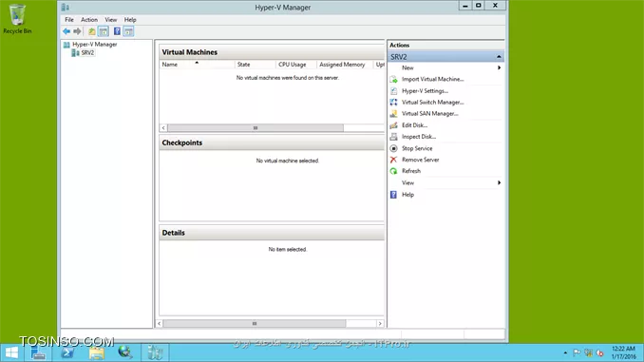Image resolution: width=644 pixels, height=362 pixels.
Task: Click the SRV2 server icon in tree
Action: (x=76, y=53)
